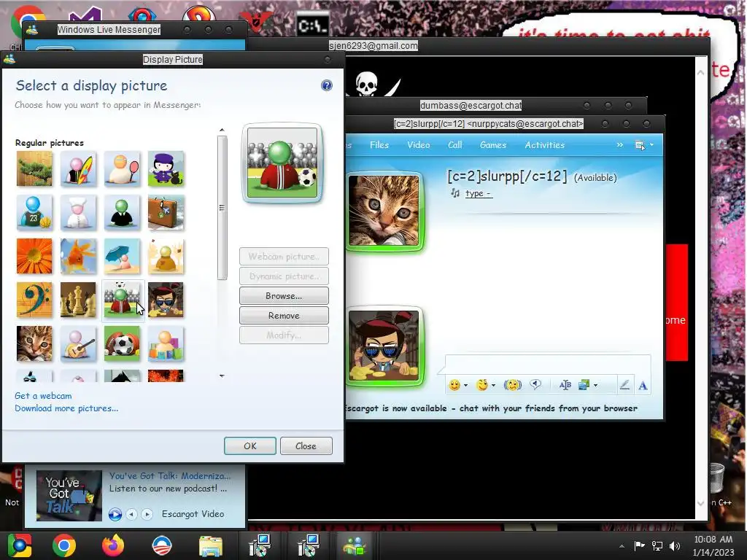Screen dimensions: 747x560
Task: Choose the soccer ball and football picture
Action: [122, 344]
